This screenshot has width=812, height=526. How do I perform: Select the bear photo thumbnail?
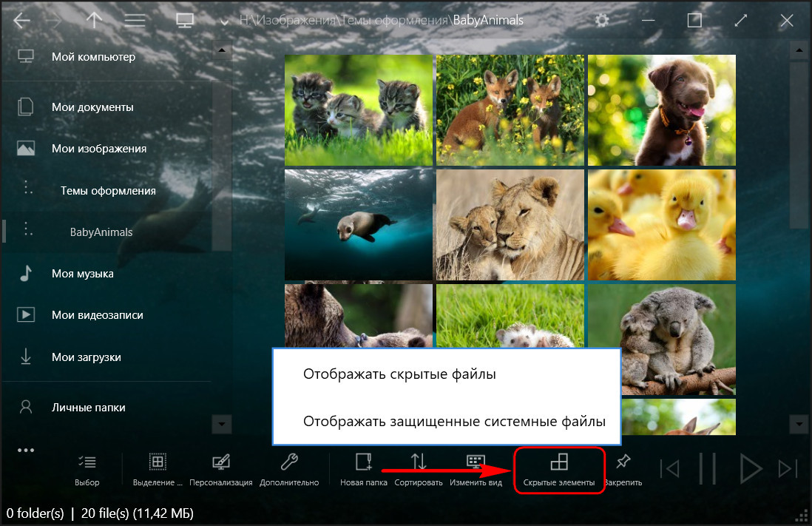359,316
